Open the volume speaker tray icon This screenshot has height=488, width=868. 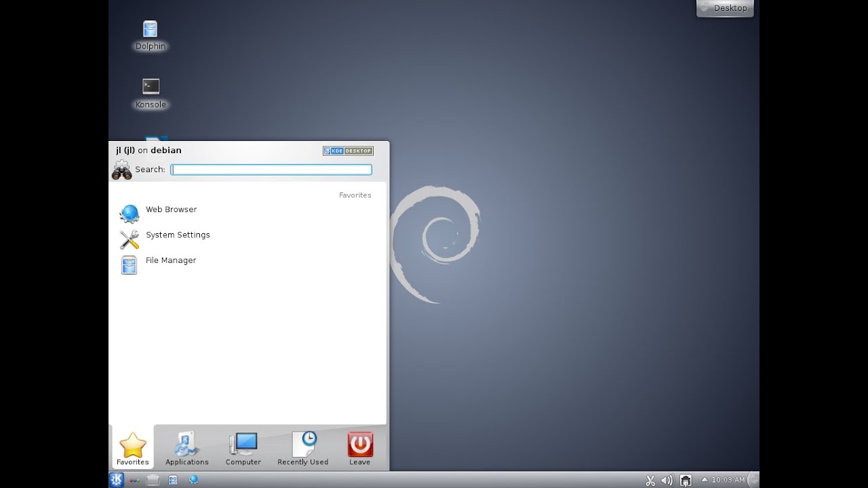coord(667,480)
